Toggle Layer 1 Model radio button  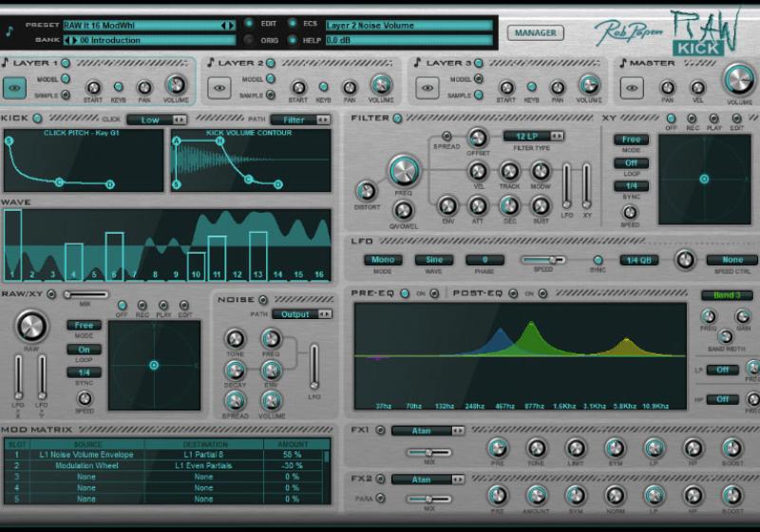tap(66, 79)
